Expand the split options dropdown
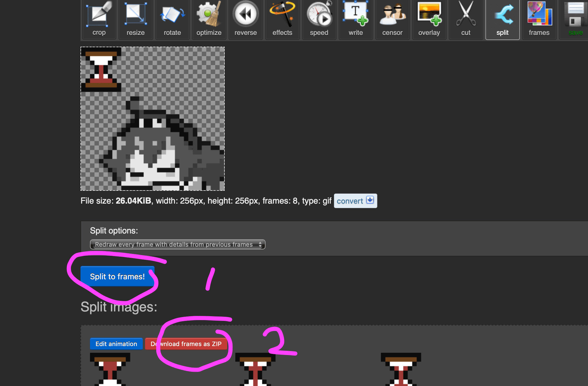Screen dimensions: 588x386 (177, 244)
